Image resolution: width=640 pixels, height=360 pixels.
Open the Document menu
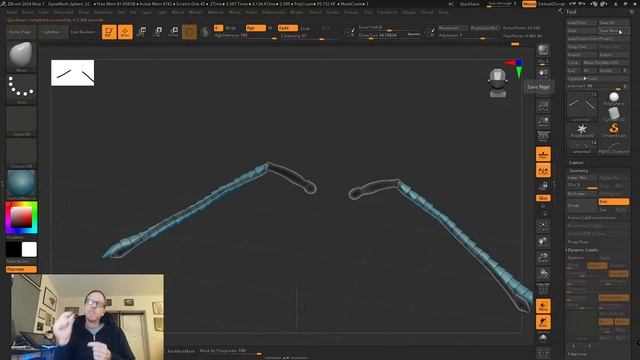click(x=64, y=12)
